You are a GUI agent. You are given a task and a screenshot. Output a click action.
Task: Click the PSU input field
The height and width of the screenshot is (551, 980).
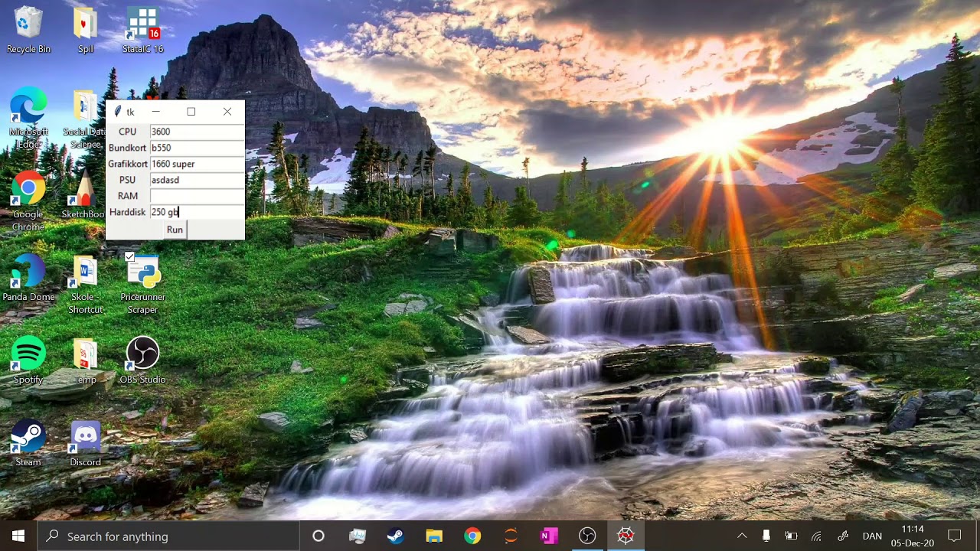197,180
